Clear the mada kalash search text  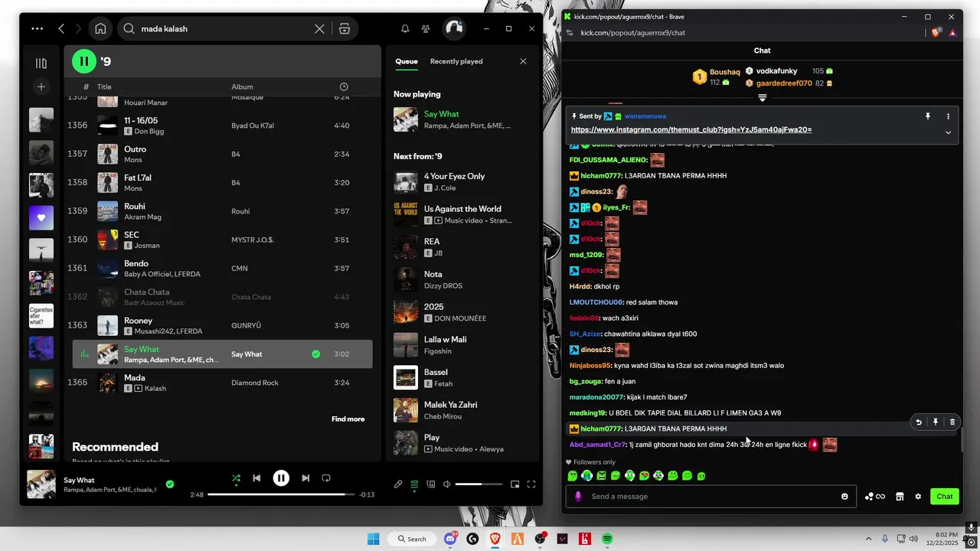(319, 29)
